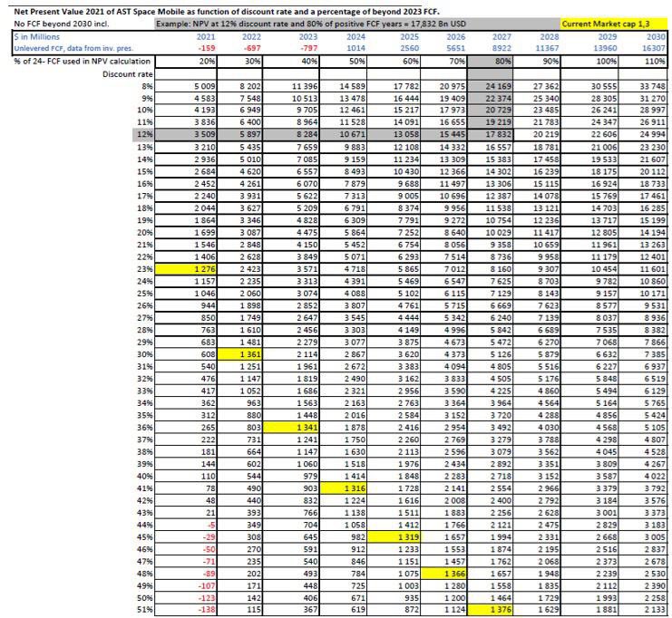Select the 12 108 cell in the 13% row
The width and height of the screenshot is (672, 618).
coord(394,147)
